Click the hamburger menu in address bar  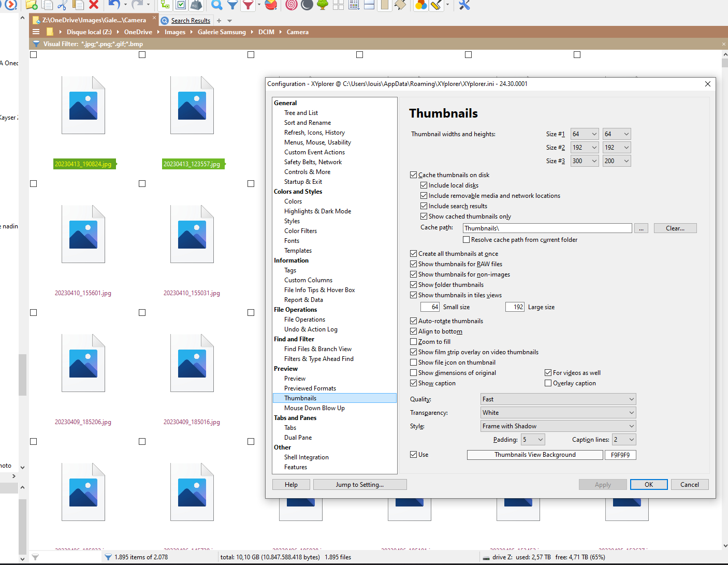point(36,32)
